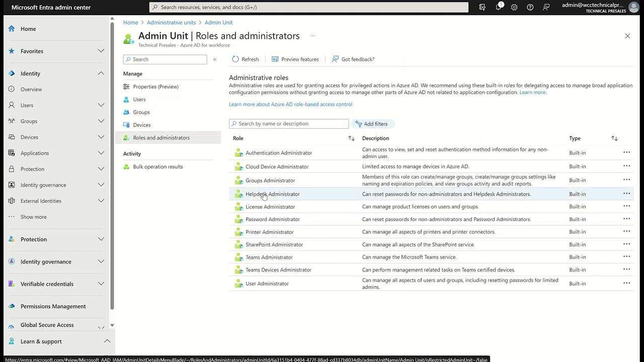Open Overview under Identity
Screen dimensions: 644x362
point(31,89)
